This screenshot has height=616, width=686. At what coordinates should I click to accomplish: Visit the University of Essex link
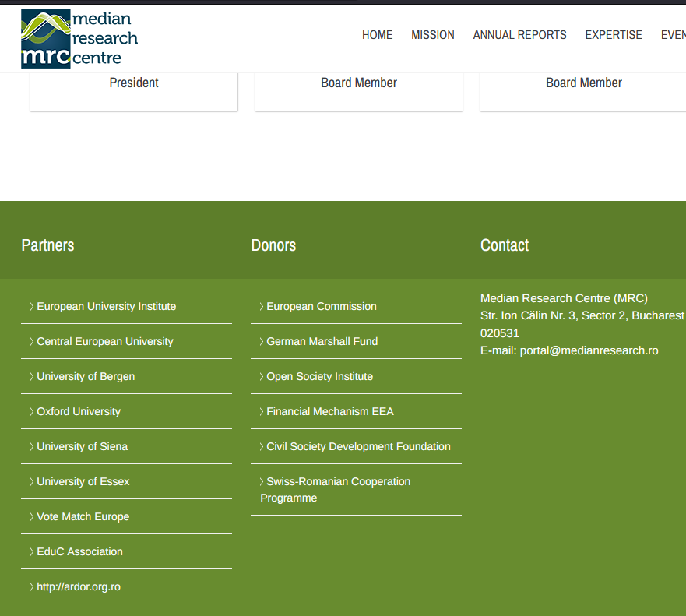(x=83, y=481)
